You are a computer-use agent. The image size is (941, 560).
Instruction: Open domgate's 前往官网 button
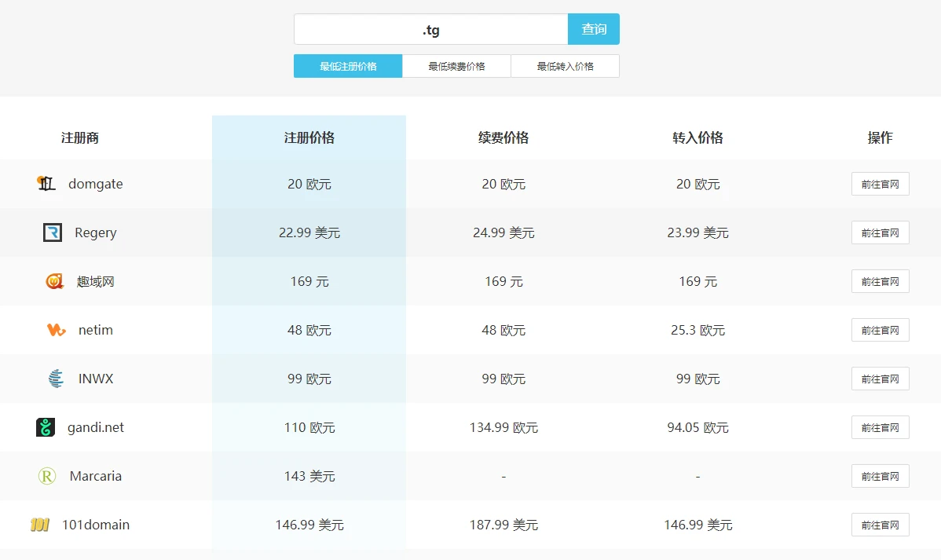880,184
